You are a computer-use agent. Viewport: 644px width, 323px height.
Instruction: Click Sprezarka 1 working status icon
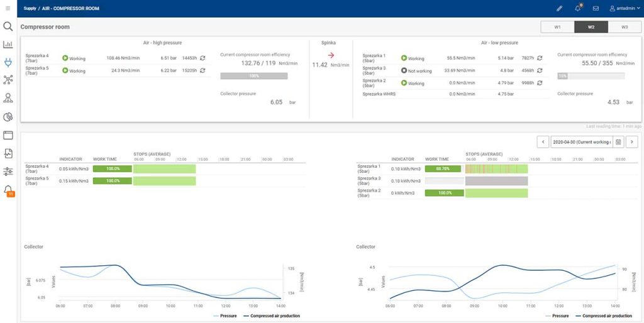point(404,58)
